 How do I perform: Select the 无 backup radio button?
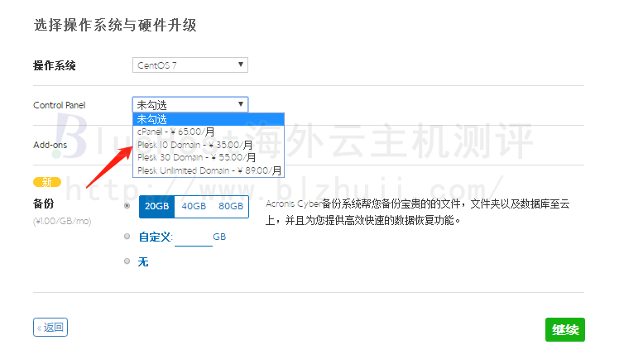coord(127,261)
